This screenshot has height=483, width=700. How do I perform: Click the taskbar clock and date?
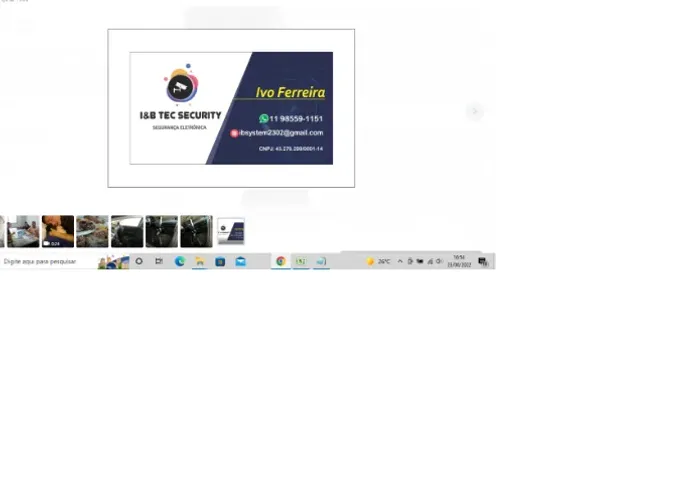pos(459,261)
